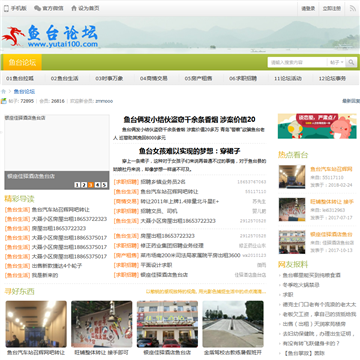360x360 pixels.
Task: Click the search text input field
Action: point(297,62)
